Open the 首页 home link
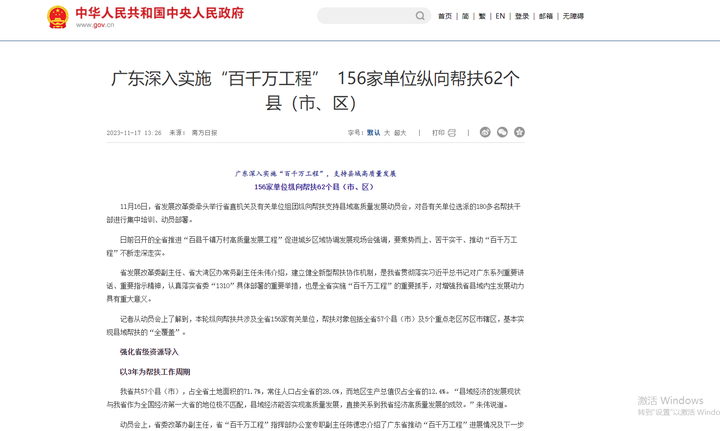 click(444, 16)
